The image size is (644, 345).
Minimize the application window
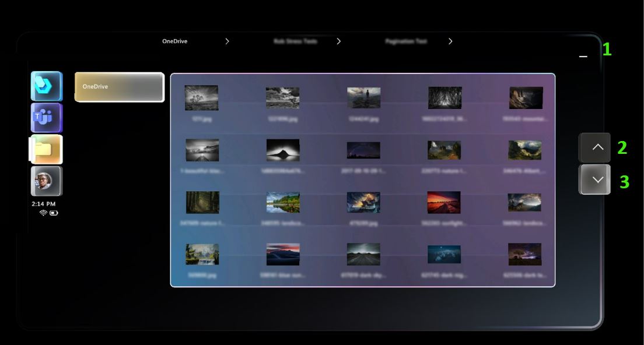tap(582, 56)
